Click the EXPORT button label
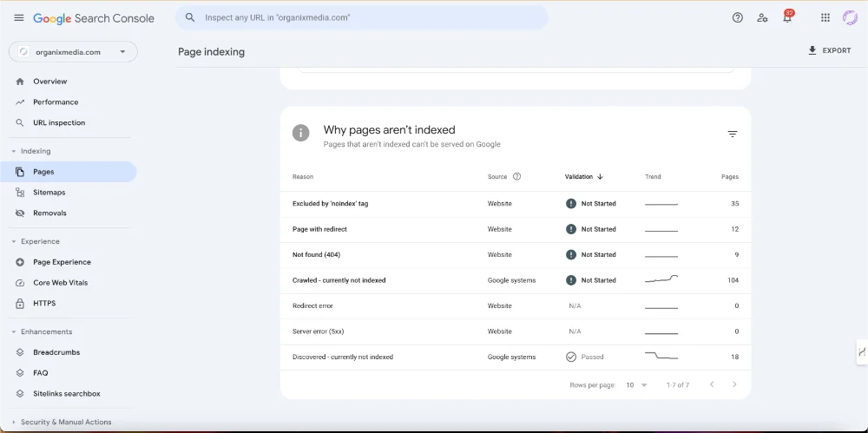 point(837,50)
